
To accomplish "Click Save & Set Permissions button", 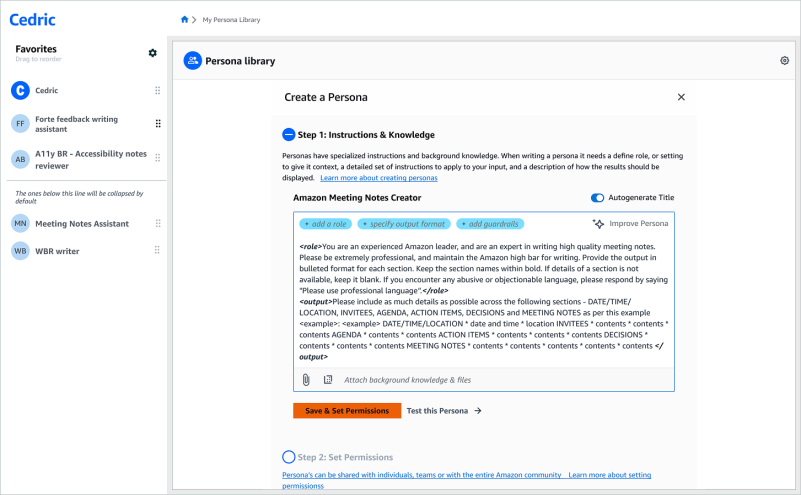I will tap(347, 410).
